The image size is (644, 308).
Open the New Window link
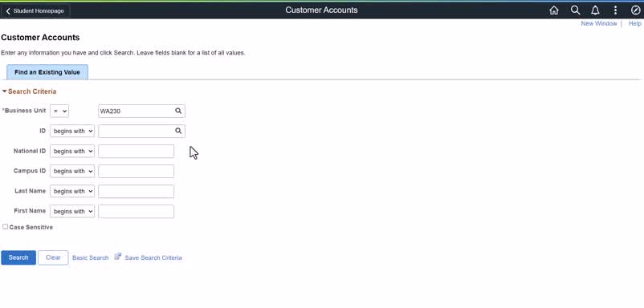pos(598,24)
